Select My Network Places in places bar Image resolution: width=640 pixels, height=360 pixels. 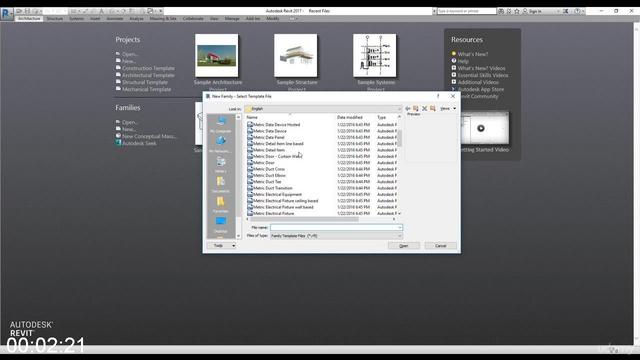point(220,144)
